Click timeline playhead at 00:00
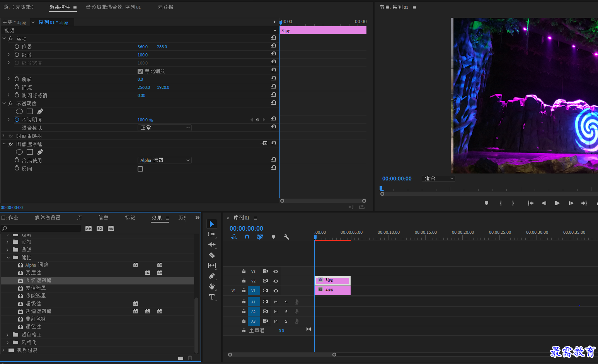598x364 pixels. pyautogui.click(x=316, y=238)
